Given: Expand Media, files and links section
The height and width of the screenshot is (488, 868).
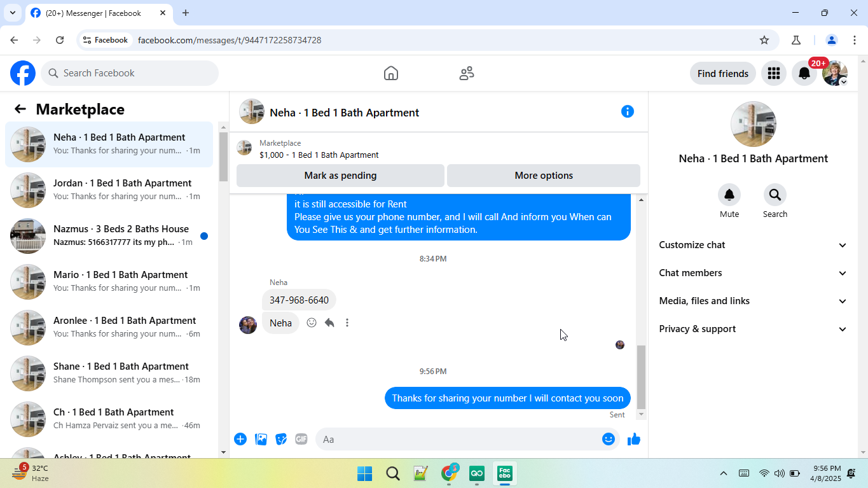Looking at the screenshot, I should [753, 301].
